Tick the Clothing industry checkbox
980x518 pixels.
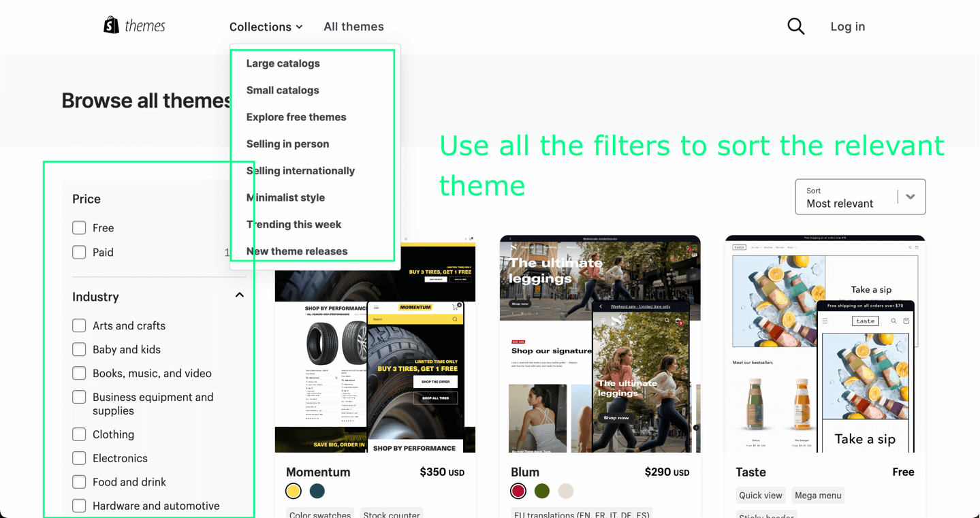(x=80, y=434)
